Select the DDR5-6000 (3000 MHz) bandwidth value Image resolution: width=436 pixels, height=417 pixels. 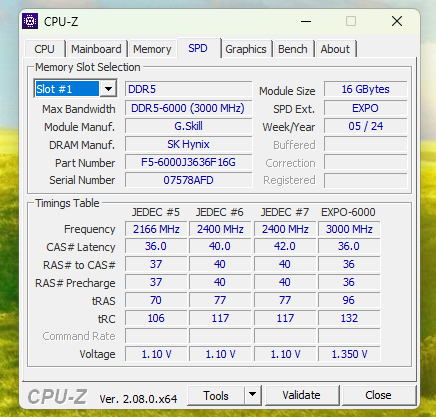click(189, 108)
